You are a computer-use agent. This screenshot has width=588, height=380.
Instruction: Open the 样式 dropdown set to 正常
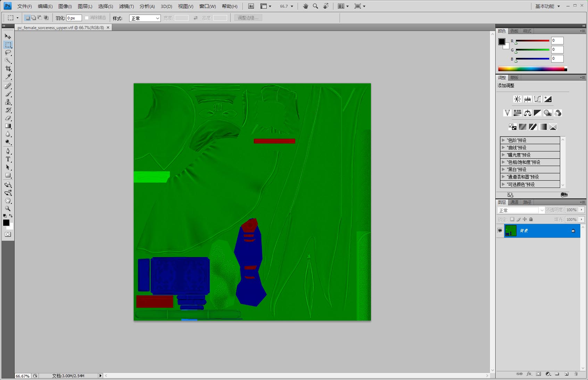(145, 18)
